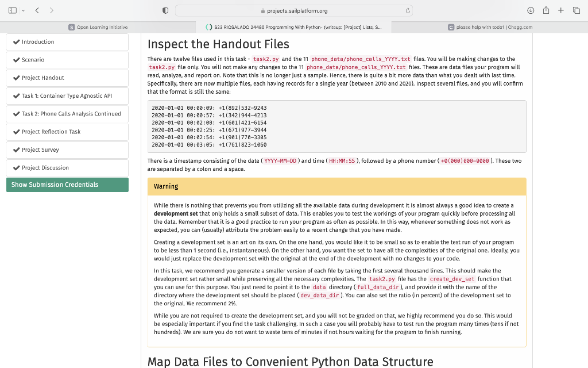Click the full_data_dir code label
This screenshot has height=368, width=588.
[x=378, y=287]
